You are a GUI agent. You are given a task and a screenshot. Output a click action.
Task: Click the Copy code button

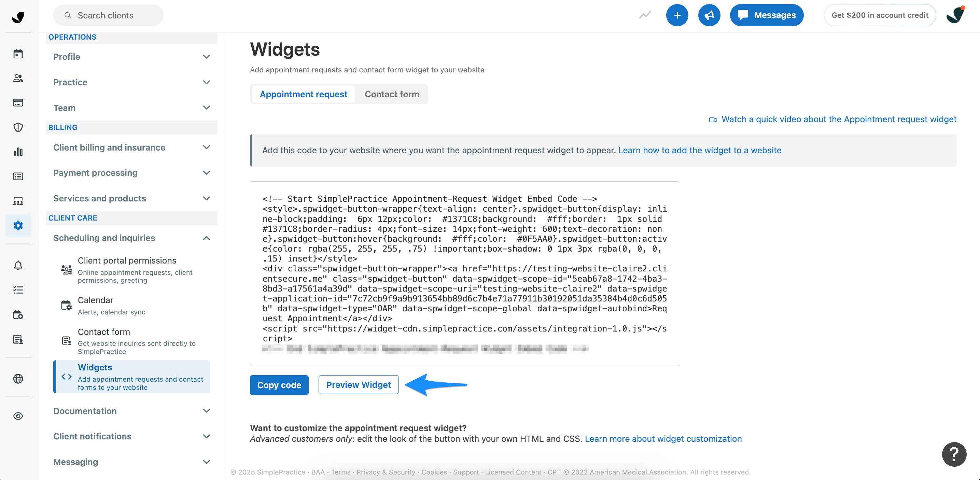(x=279, y=385)
